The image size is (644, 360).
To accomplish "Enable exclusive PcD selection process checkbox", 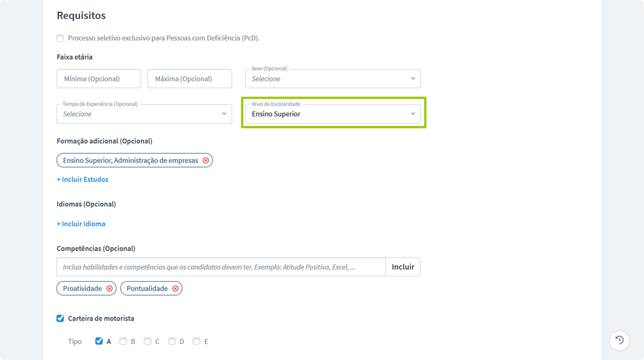I will pos(60,38).
